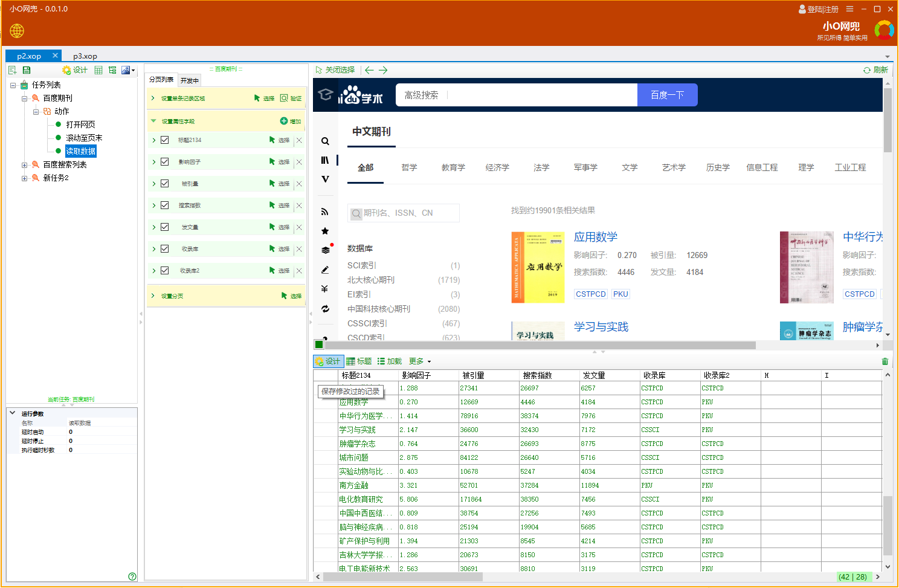
Task: Collapse the 百度期刊 task node
Action: 24,99
